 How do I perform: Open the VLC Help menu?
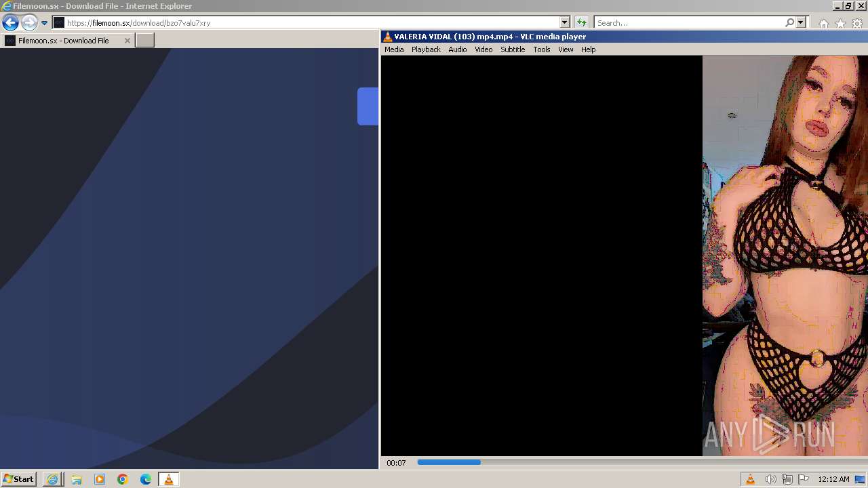point(588,49)
